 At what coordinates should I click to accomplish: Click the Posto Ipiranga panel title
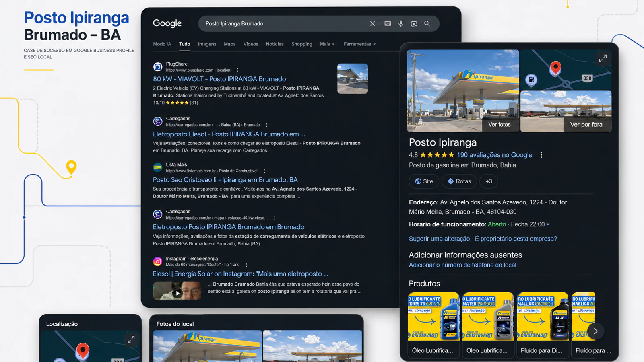[x=443, y=142]
